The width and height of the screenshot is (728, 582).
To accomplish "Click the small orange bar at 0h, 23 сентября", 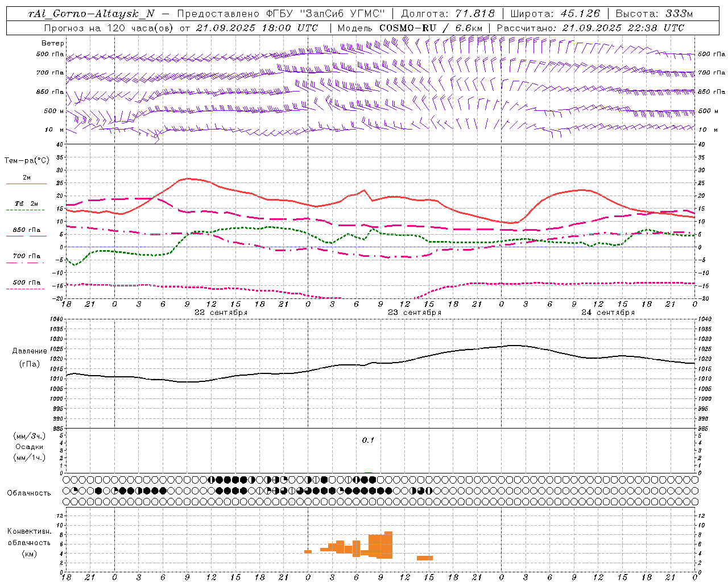I will click(x=308, y=551).
